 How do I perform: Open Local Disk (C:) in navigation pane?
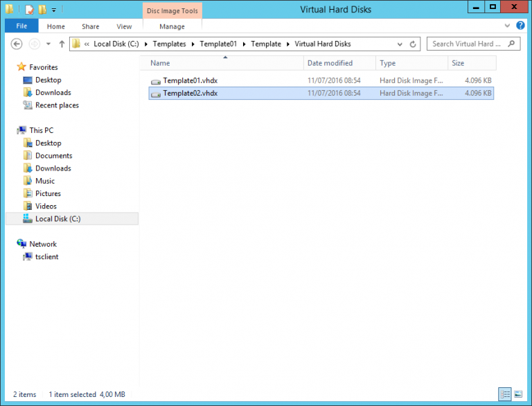[57, 219]
